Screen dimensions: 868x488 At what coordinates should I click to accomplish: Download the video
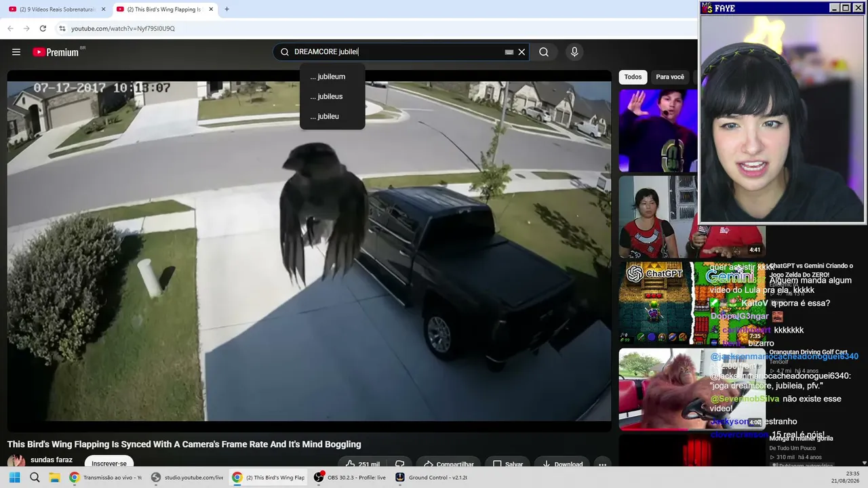click(563, 464)
